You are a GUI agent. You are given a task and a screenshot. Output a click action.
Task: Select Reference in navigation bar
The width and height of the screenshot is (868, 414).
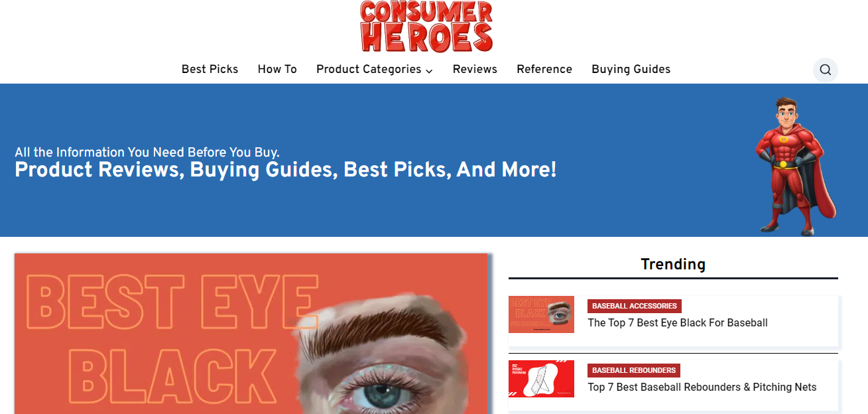pyautogui.click(x=544, y=69)
